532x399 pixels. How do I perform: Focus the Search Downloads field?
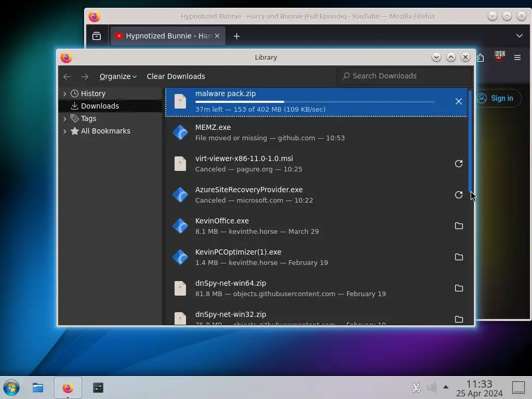[x=404, y=76]
